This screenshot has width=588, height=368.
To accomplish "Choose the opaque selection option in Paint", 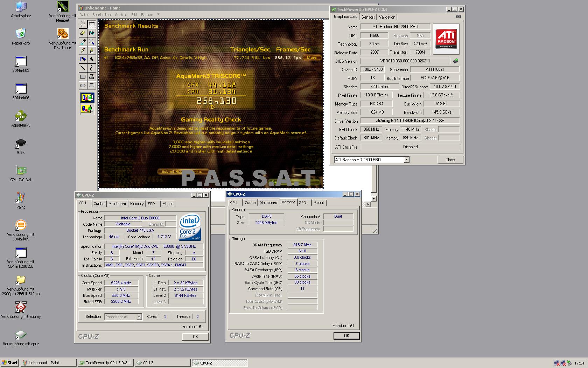I will [x=87, y=97].
